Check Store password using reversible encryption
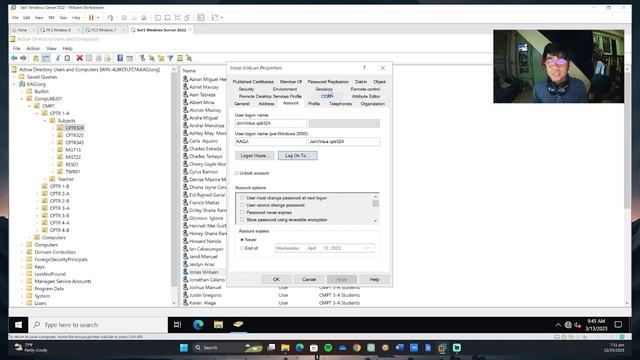The image size is (640, 360). tap(242, 220)
